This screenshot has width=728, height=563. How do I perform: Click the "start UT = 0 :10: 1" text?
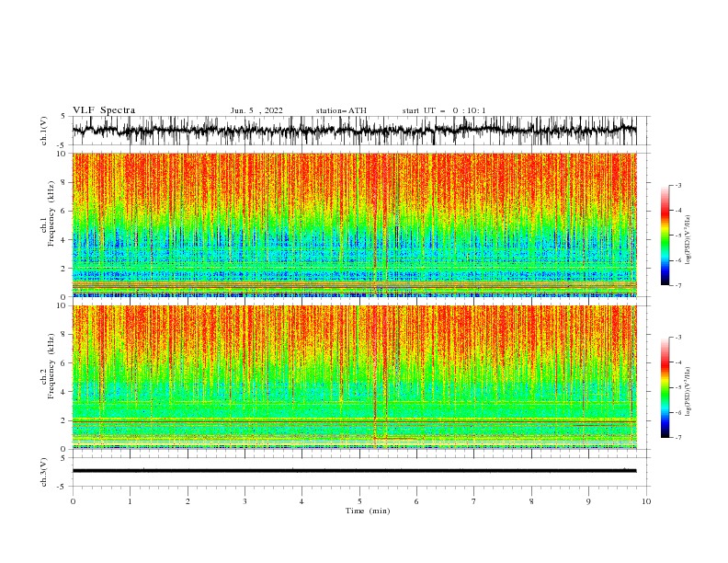click(x=444, y=110)
